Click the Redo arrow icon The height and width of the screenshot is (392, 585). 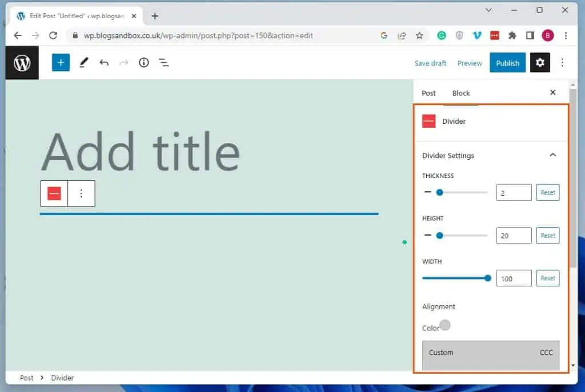point(124,62)
